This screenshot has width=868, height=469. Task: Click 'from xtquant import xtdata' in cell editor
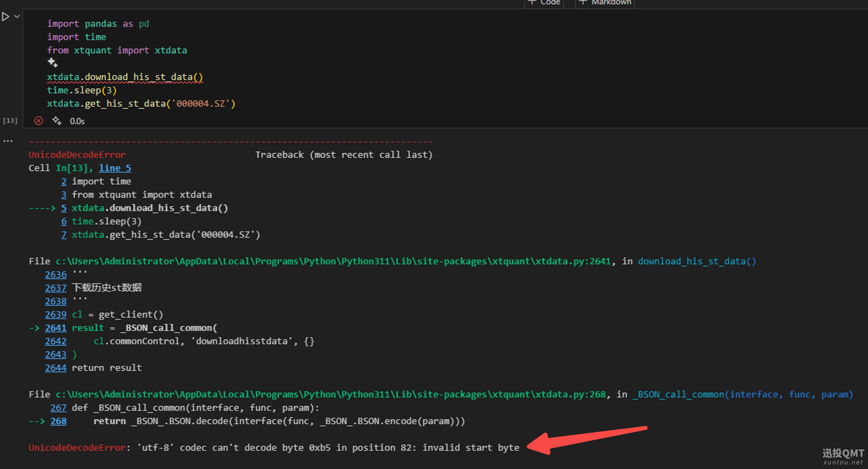point(117,50)
